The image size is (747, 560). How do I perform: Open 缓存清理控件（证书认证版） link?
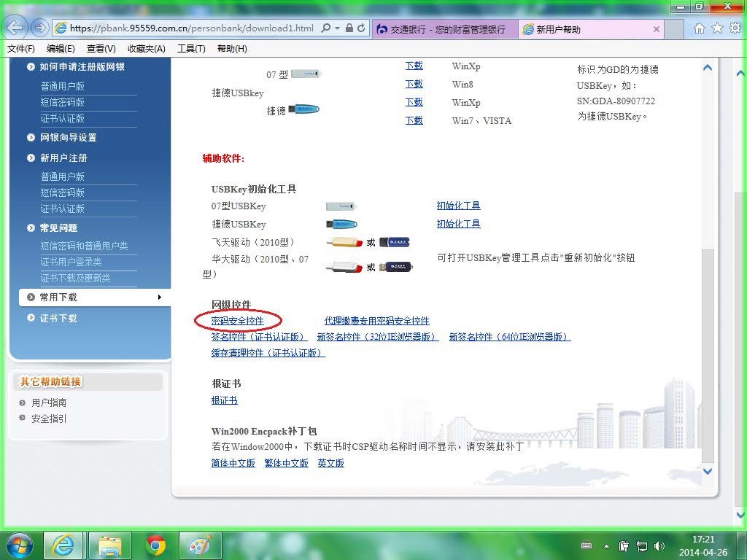(268, 353)
